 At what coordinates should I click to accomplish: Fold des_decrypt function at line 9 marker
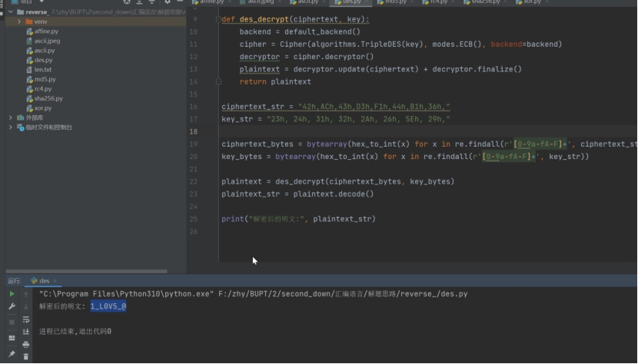coord(218,19)
